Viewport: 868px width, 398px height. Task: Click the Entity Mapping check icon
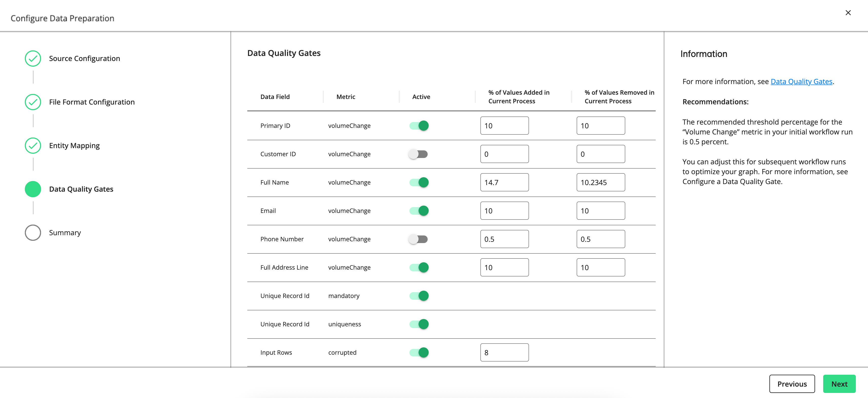pos(32,146)
